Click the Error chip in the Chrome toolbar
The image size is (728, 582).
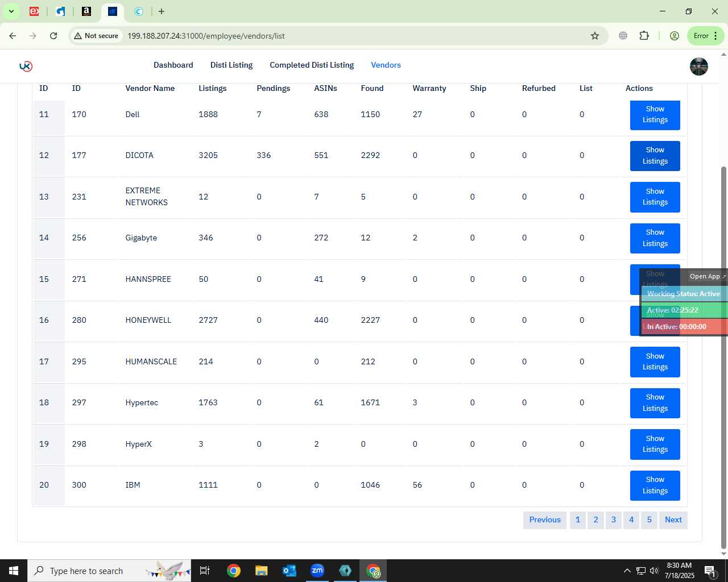701,36
